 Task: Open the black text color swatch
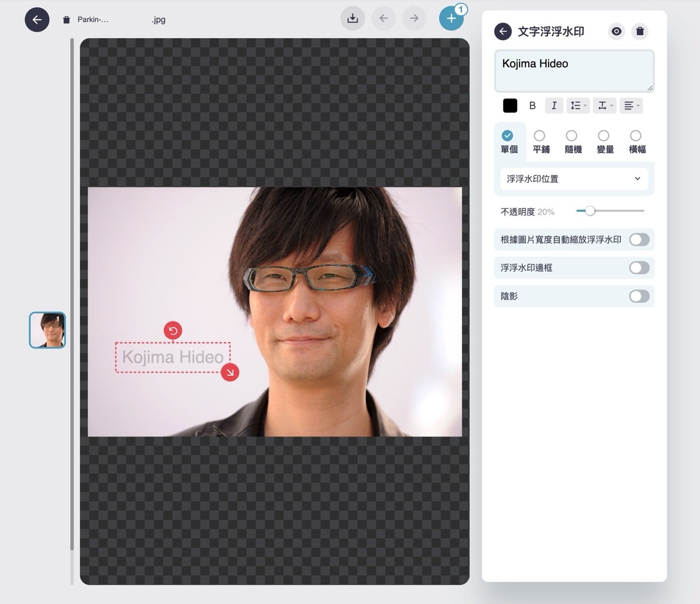pyautogui.click(x=510, y=106)
